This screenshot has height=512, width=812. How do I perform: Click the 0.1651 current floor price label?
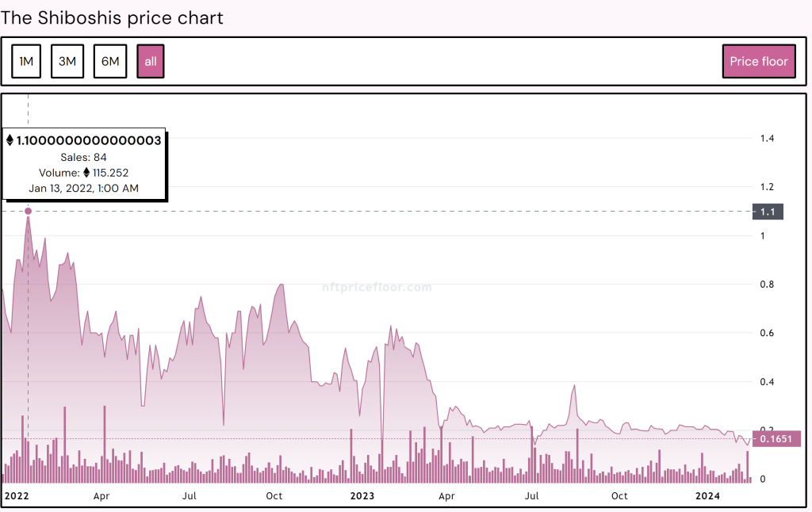pos(778,438)
